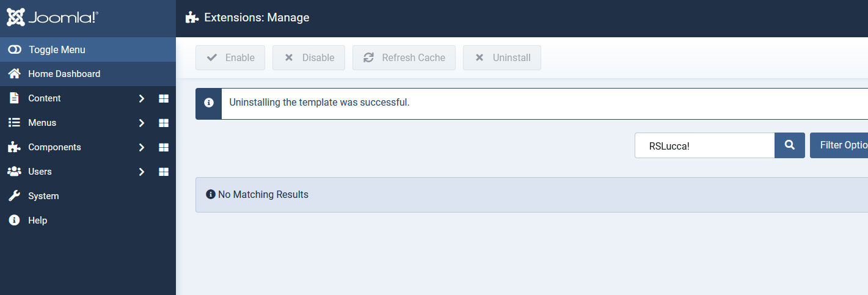Viewport: 868px width, 295px height.
Task: Expand the Menus submenu chevron
Action: click(141, 123)
